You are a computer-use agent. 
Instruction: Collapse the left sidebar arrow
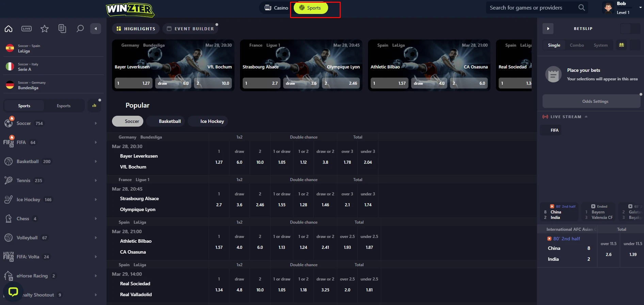pyautogui.click(x=96, y=29)
